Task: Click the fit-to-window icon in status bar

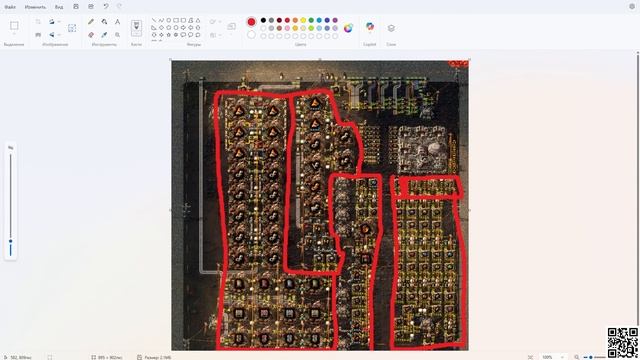Action: pyautogui.click(x=530, y=357)
